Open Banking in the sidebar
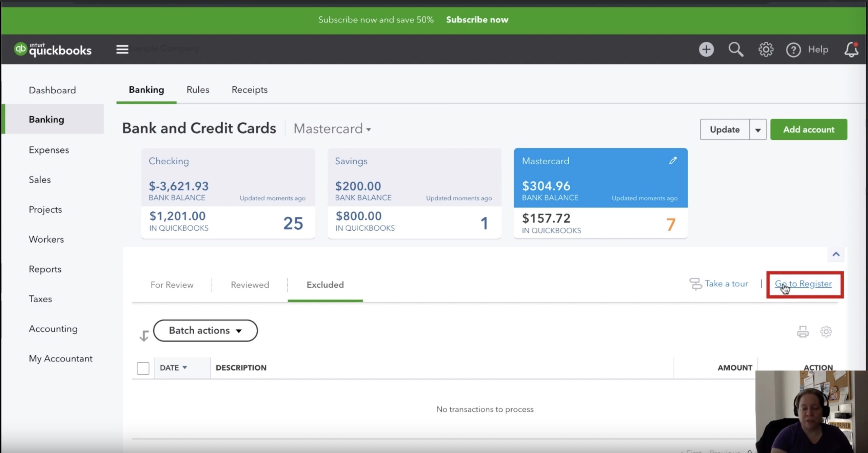The width and height of the screenshot is (868, 453). [x=53, y=119]
